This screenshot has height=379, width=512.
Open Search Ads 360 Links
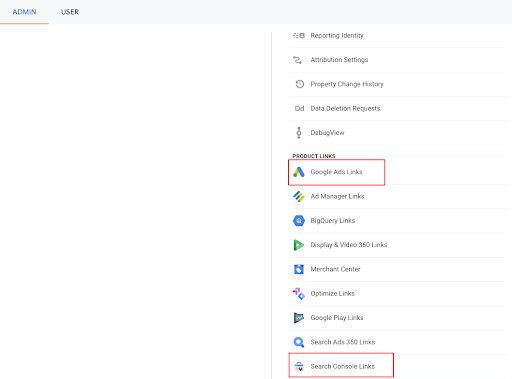pyautogui.click(x=343, y=342)
